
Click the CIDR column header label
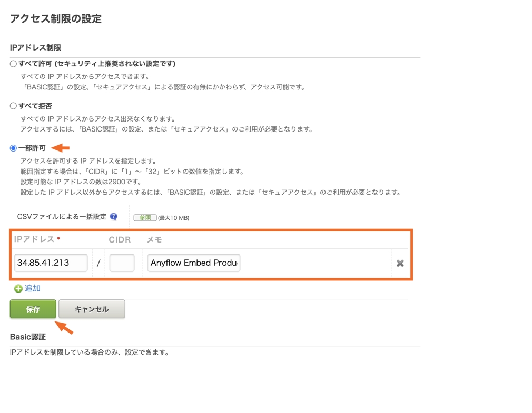point(120,239)
